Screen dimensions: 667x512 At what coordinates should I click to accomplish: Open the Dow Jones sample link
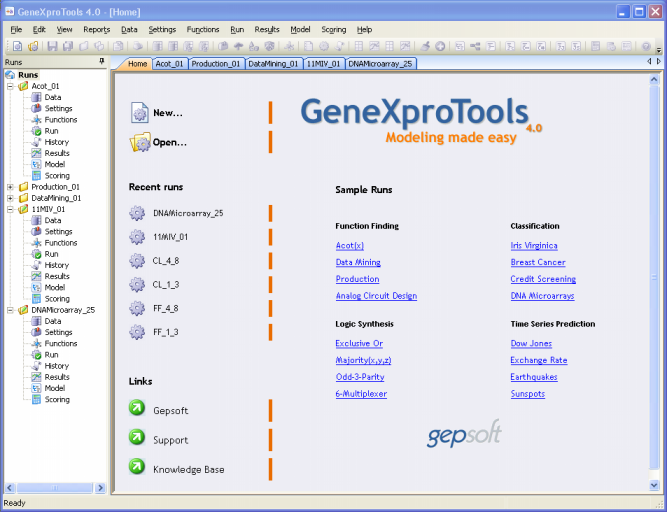[531, 343]
